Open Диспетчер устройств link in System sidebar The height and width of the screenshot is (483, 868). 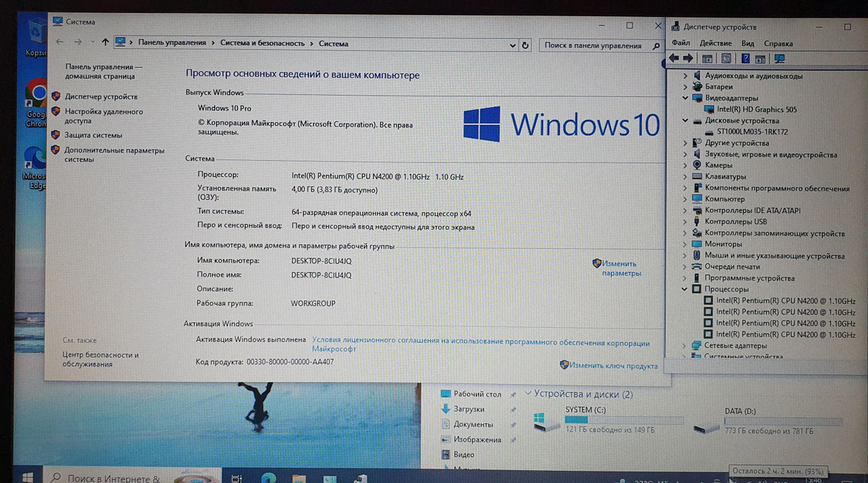101,97
